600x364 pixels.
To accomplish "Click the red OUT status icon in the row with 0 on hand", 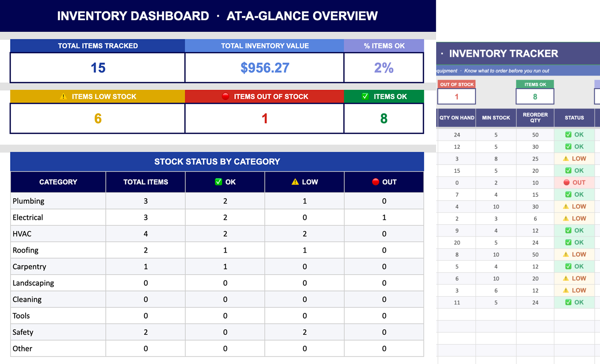I will (566, 182).
